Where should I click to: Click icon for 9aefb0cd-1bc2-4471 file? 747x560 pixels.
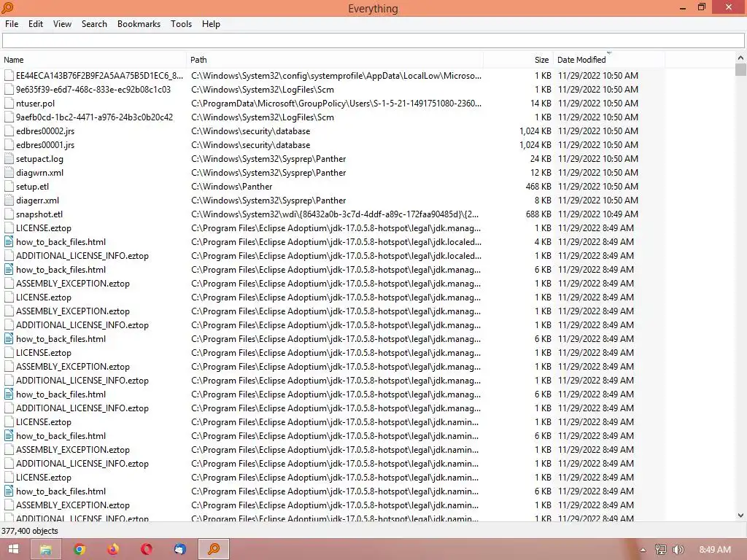pyautogui.click(x=9, y=117)
